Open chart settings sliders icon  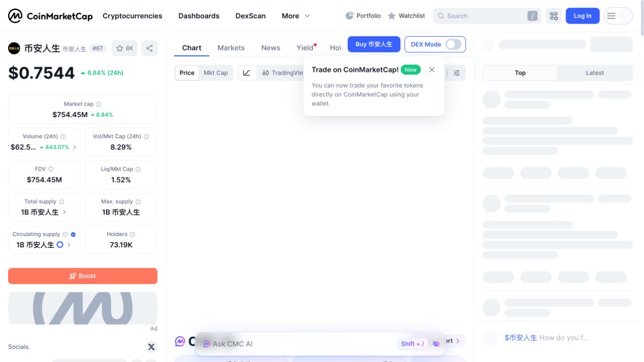(456, 73)
